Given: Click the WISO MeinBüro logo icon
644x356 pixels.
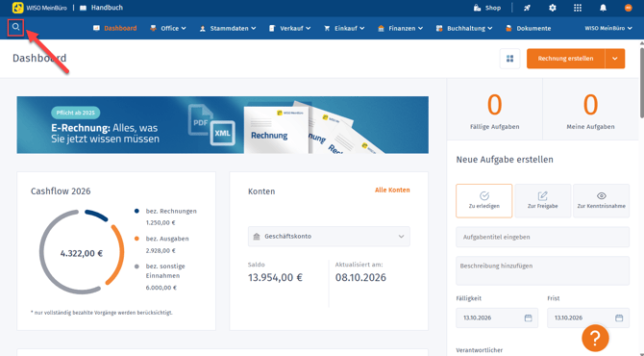Looking at the screenshot, I should pyautogui.click(x=17, y=8).
